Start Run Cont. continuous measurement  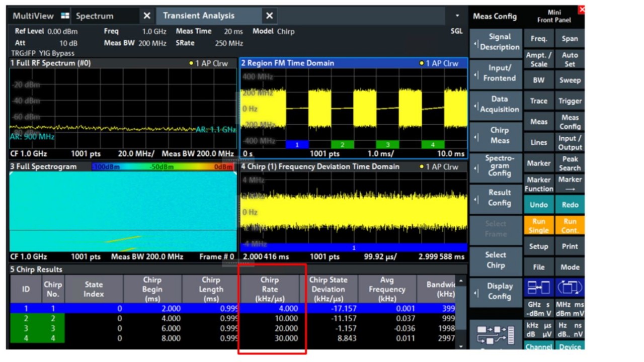570,226
